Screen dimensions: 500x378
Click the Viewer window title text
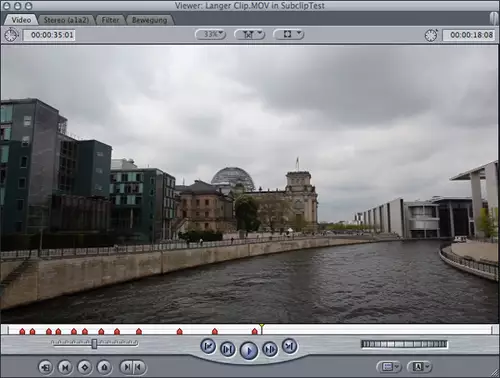[250, 6]
